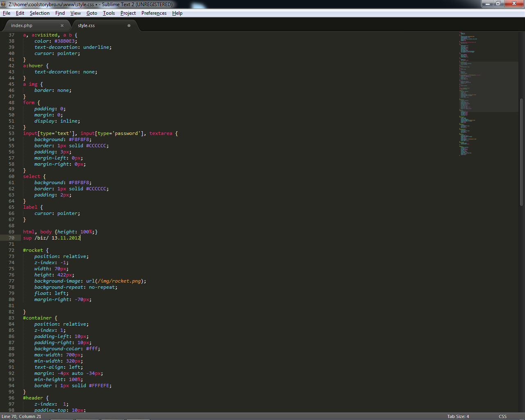
Task: Click the '/img/rocket.png' url path
Action: click(x=119, y=281)
